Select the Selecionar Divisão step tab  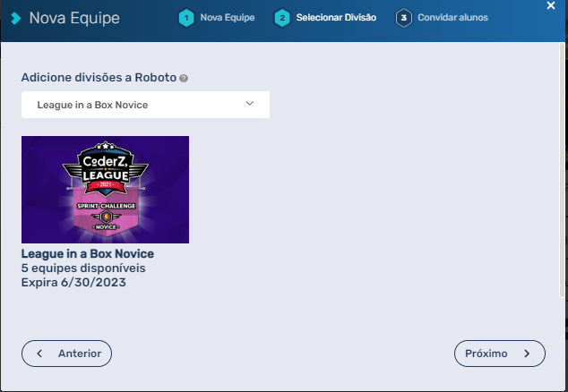pos(336,17)
